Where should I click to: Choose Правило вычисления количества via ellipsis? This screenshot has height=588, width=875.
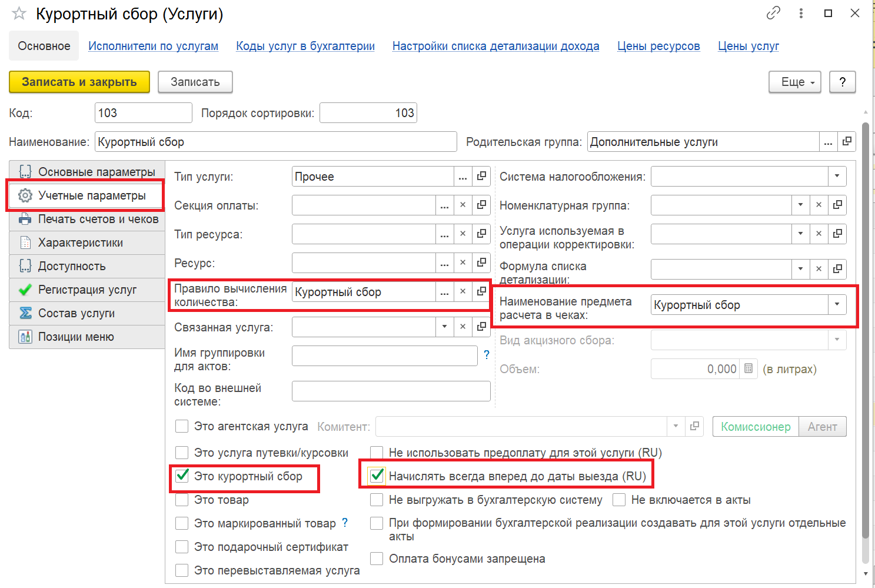(445, 291)
